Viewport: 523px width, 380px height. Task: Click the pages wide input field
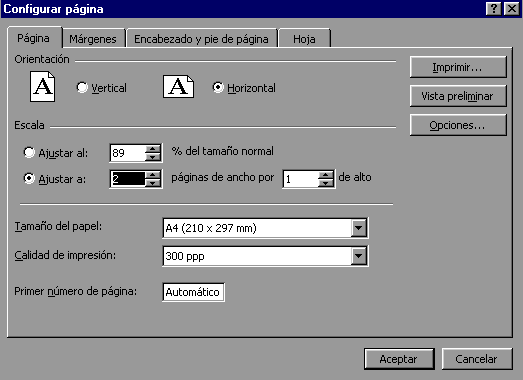point(128,179)
